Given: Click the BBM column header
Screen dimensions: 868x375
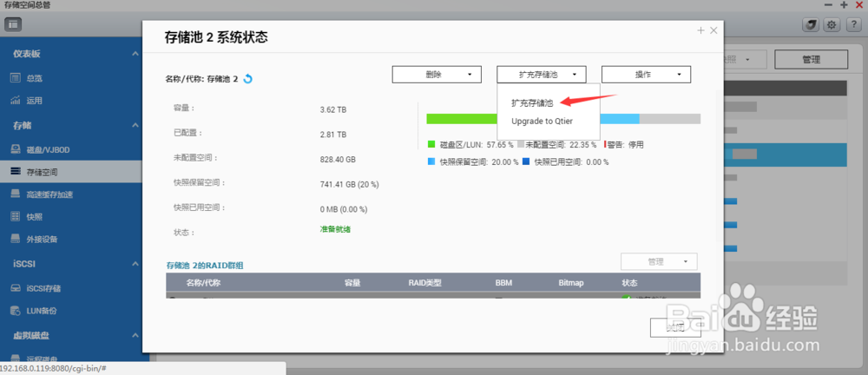Looking at the screenshot, I should (x=503, y=283).
